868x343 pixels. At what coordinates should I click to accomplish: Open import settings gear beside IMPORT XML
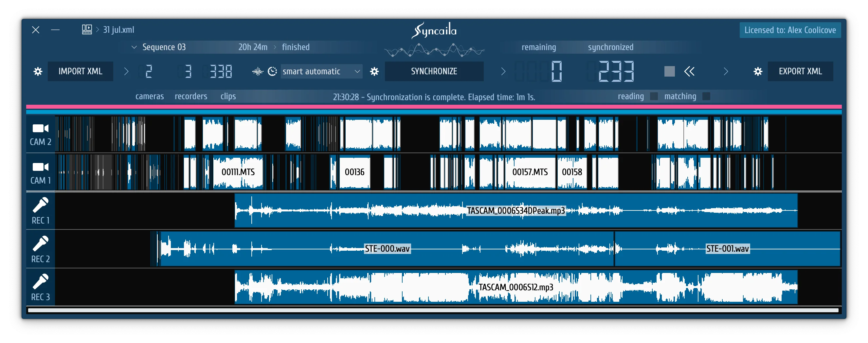coord(38,71)
